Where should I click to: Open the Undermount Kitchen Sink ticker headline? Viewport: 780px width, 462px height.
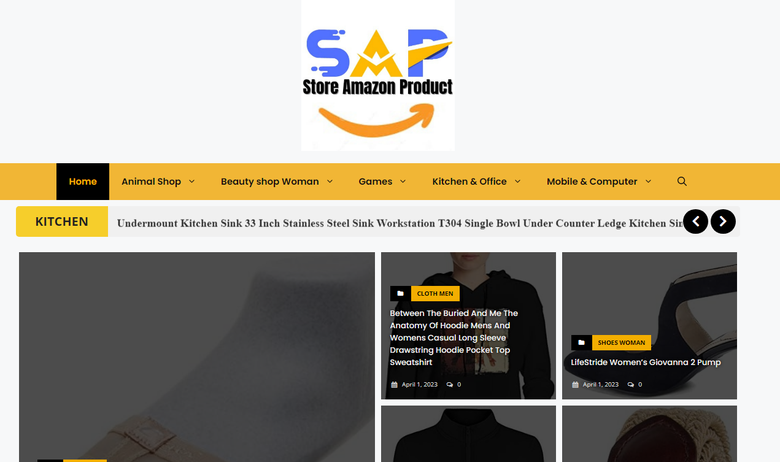[x=400, y=223]
